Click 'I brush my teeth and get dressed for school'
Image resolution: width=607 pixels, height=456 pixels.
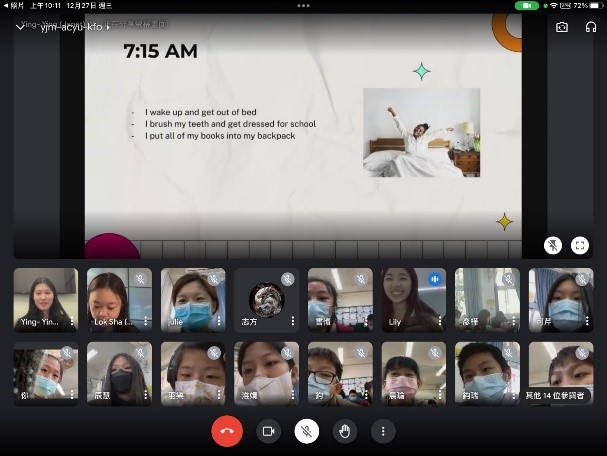tap(230, 124)
